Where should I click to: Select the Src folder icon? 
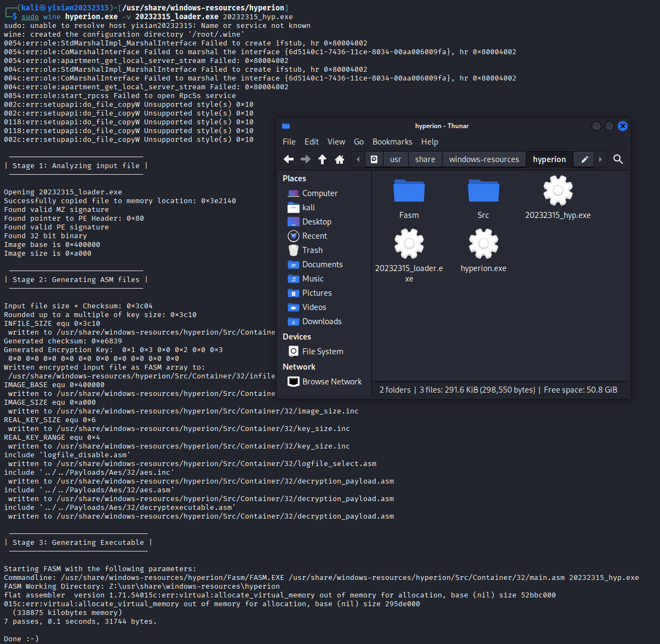[x=483, y=192]
